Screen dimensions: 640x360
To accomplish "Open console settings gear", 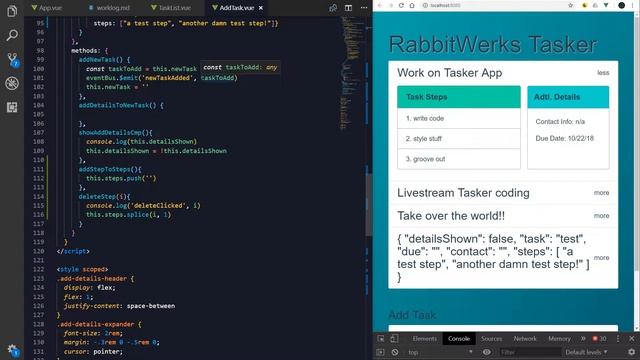I will [631, 352].
